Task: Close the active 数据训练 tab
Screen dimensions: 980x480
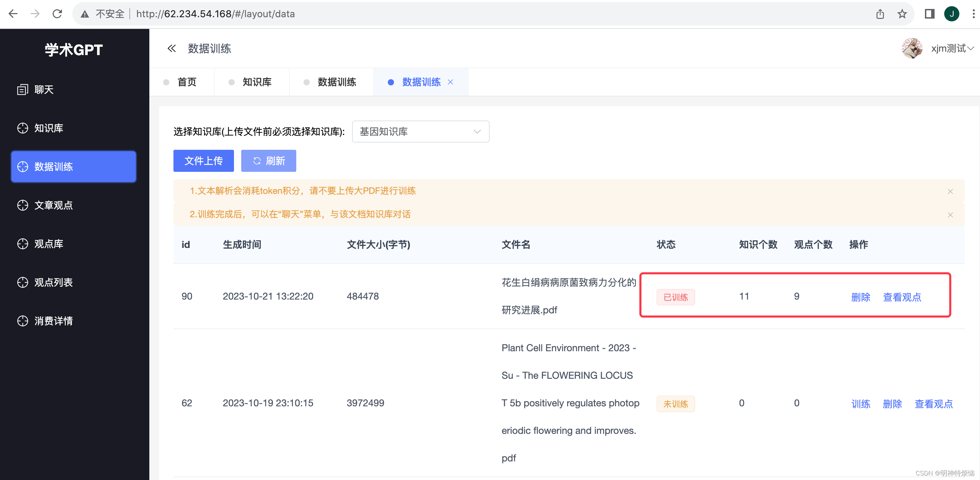Action: coord(450,82)
